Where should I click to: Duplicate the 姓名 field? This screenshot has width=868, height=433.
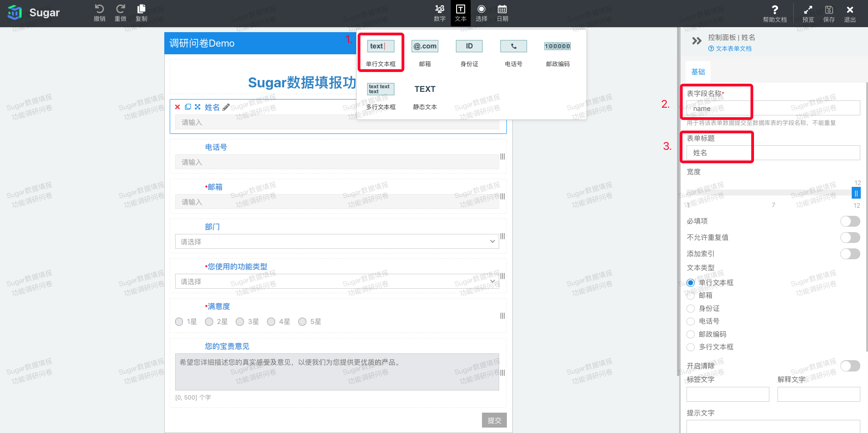[x=188, y=107]
